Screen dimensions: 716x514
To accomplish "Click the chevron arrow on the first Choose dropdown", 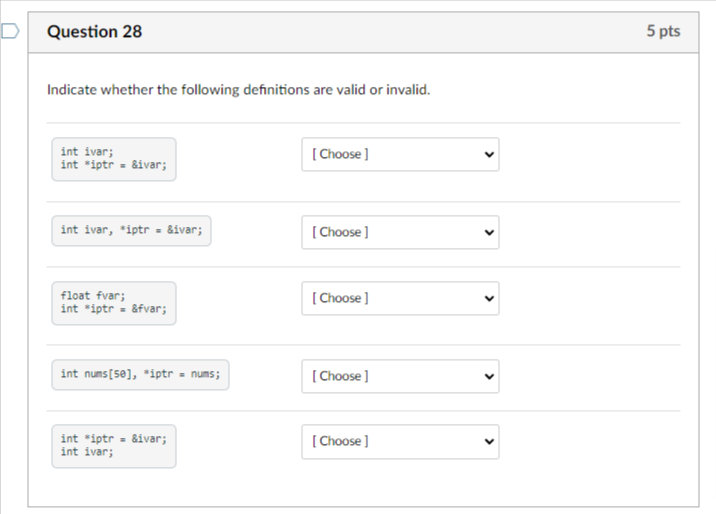I will click(489, 155).
